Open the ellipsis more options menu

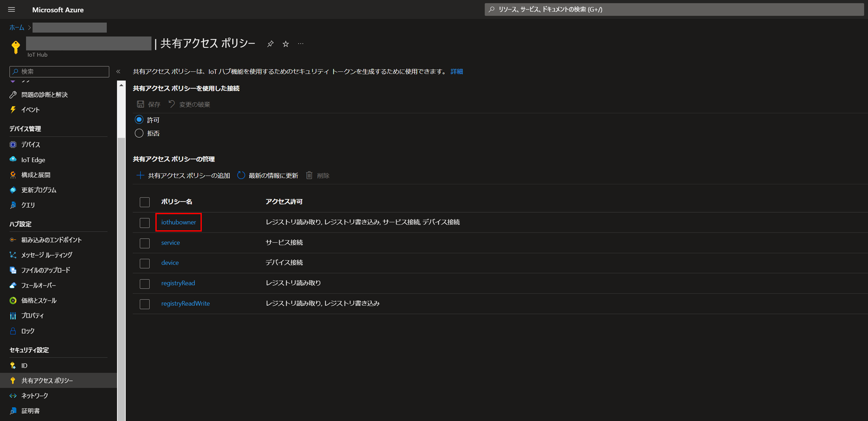click(x=301, y=44)
